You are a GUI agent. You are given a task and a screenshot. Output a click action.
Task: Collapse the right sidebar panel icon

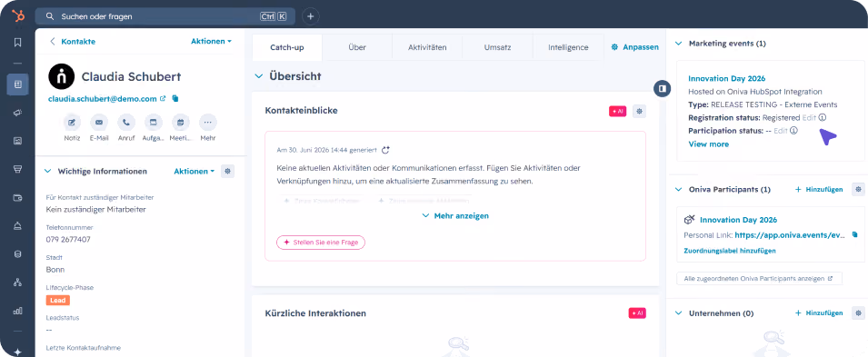(662, 88)
